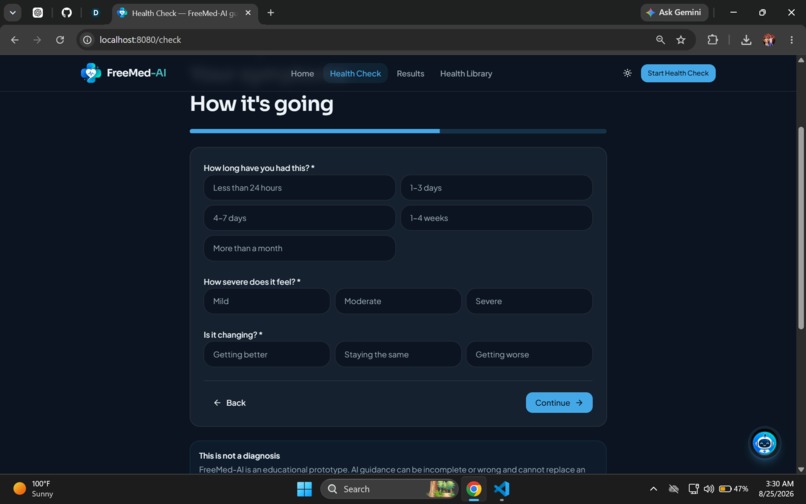The height and width of the screenshot is (504, 806).
Task: Click the taskbar Search box
Action: [x=389, y=489]
